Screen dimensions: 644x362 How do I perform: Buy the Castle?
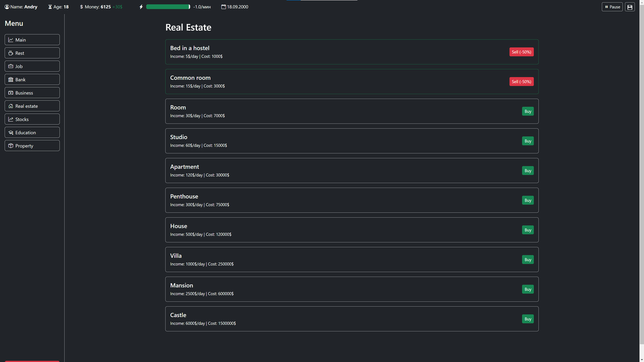tap(528, 319)
